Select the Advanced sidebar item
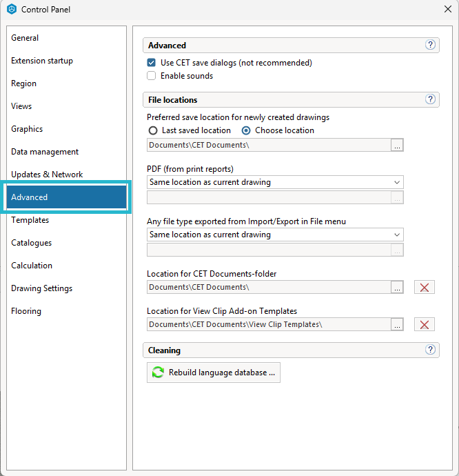Screen dimensions: 459x476 [66, 197]
